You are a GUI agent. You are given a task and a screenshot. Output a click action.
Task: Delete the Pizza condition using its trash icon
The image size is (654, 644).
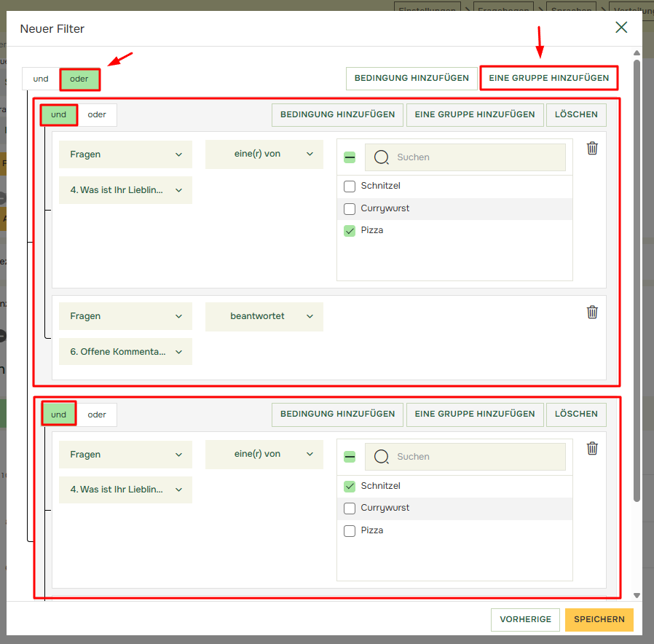coord(592,149)
